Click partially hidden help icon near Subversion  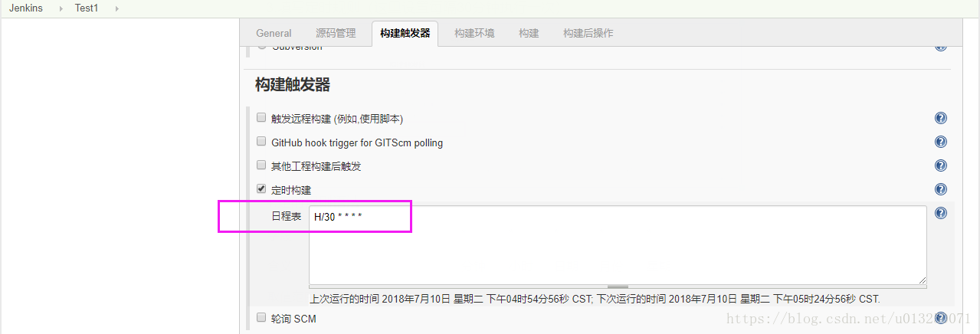941,47
